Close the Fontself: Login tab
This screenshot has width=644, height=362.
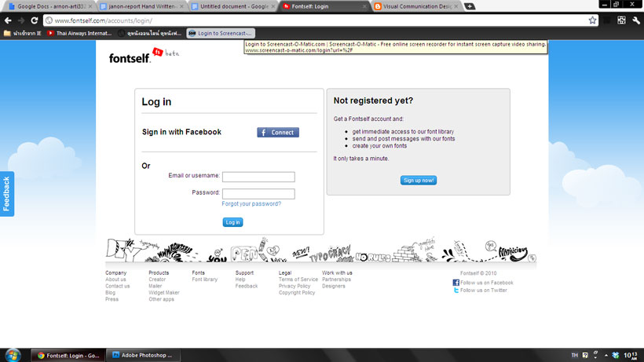click(x=364, y=6)
